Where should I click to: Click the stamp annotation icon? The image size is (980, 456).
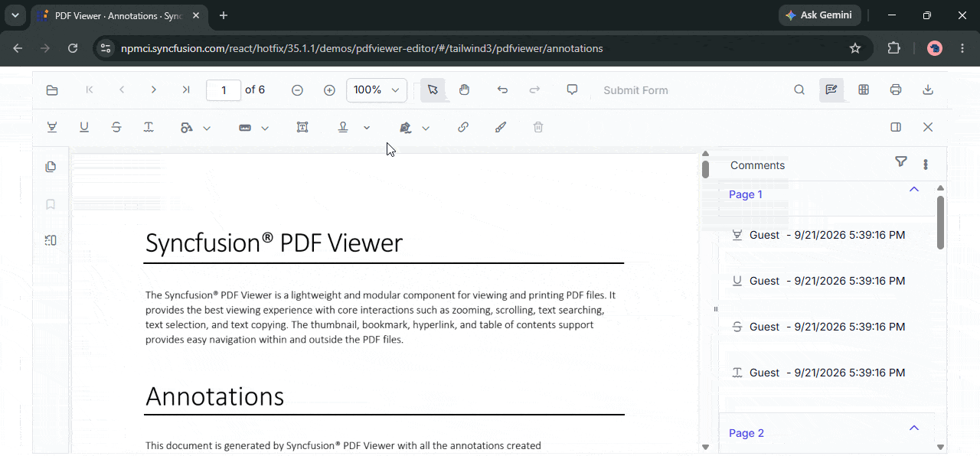343,128
